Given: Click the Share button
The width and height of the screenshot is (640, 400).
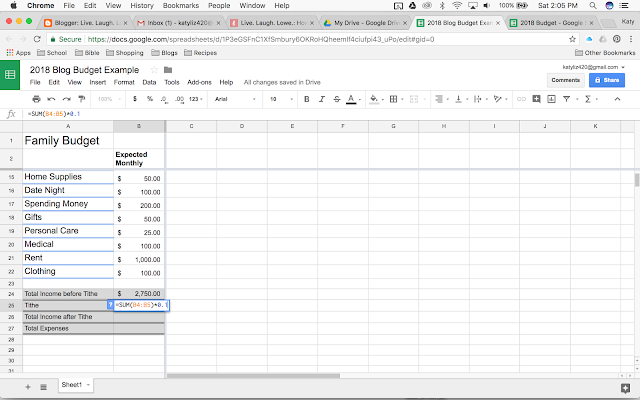Looking at the screenshot, I should [607, 80].
